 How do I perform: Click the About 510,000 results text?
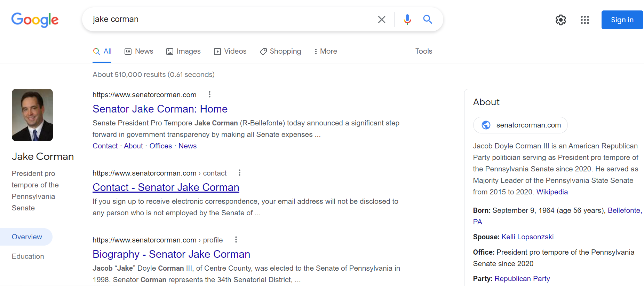coord(153,75)
